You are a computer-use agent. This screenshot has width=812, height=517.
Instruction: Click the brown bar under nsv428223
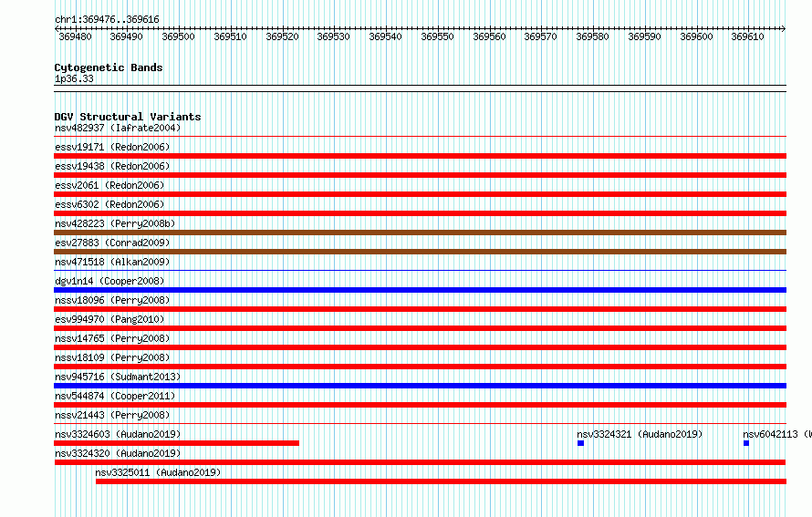[420, 233]
